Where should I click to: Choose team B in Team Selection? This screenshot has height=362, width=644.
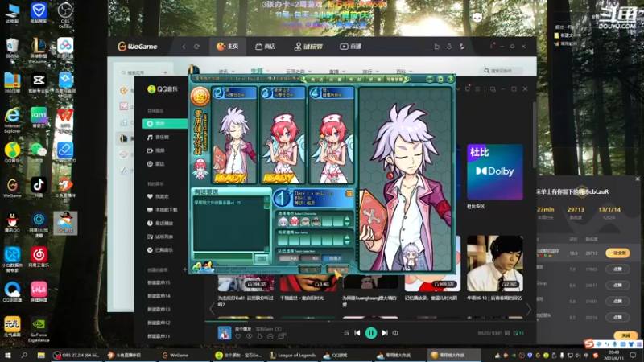click(x=310, y=258)
